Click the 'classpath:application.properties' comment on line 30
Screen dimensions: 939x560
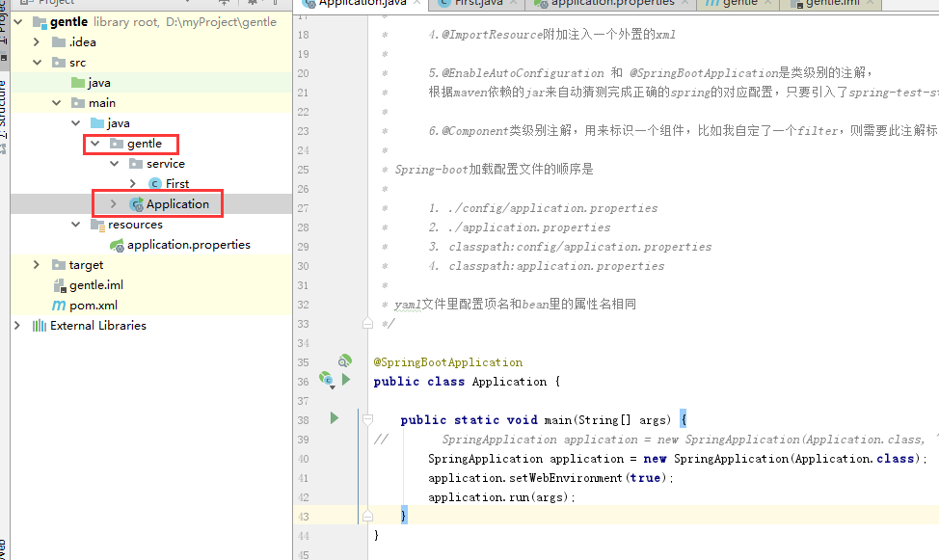[x=557, y=266]
